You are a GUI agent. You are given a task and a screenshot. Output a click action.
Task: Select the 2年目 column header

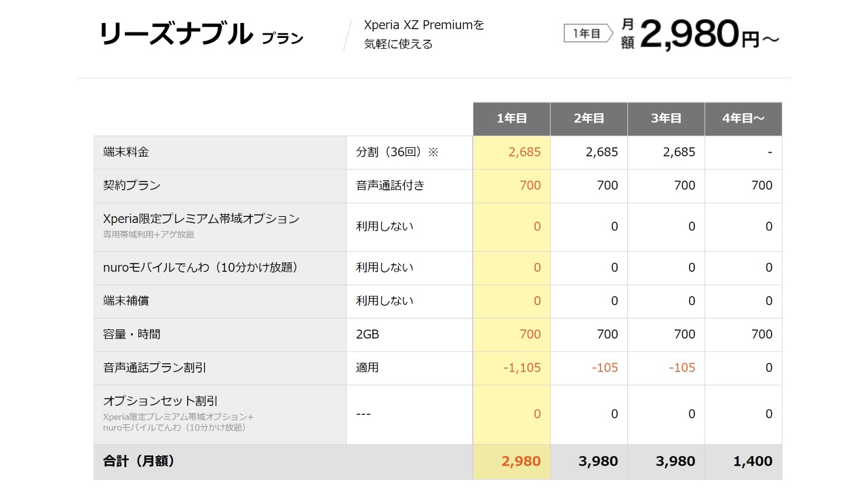[x=589, y=119]
